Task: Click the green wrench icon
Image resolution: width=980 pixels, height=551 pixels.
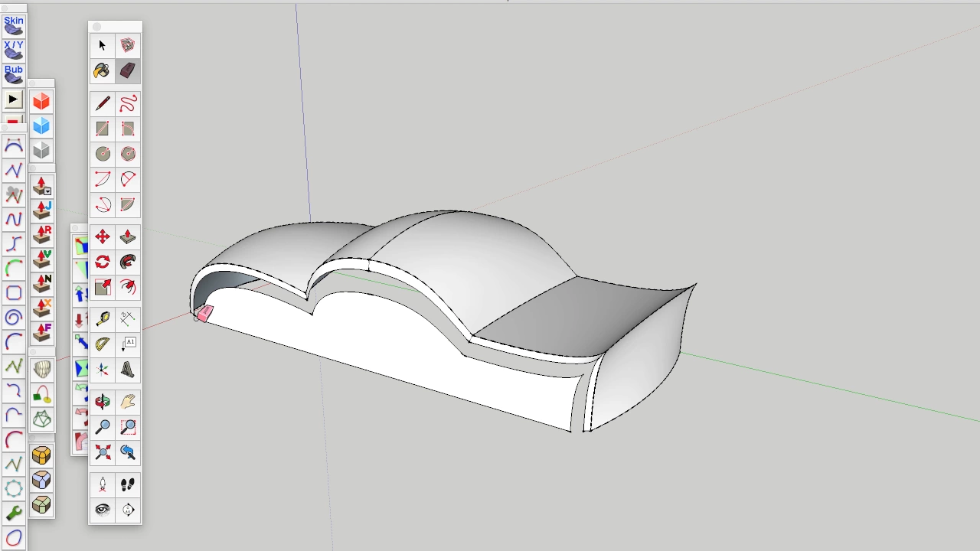Action: (x=13, y=514)
